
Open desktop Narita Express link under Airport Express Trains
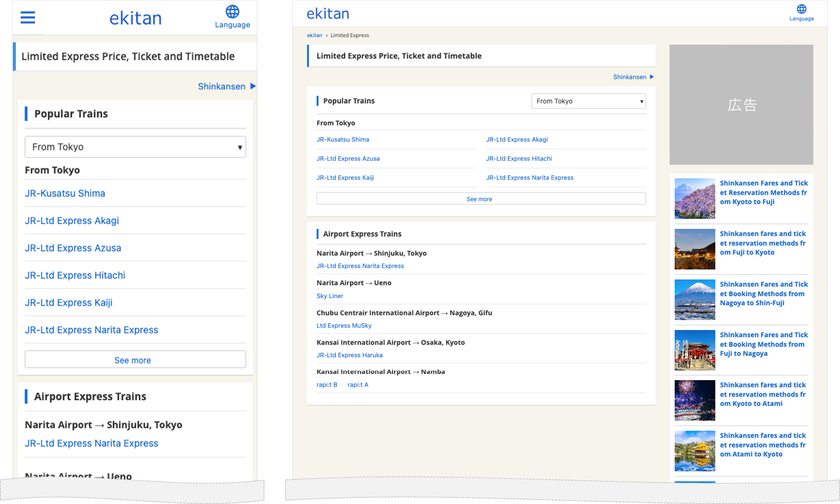click(x=360, y=266)
